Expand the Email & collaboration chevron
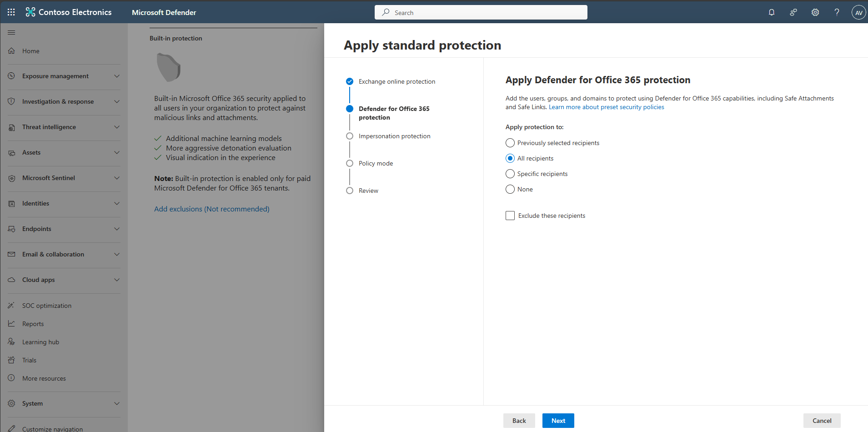868x432 pixels. click(x=117, y=254)
